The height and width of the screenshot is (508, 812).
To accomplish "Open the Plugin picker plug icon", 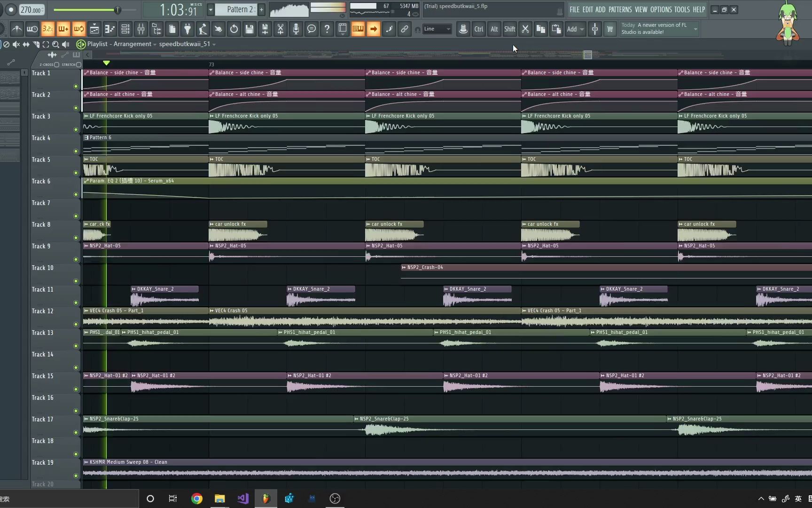I will click(187, 29).
